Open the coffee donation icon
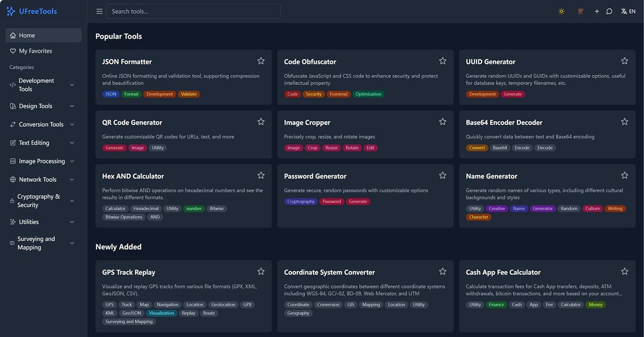The image size is (644, 337). 580,11
